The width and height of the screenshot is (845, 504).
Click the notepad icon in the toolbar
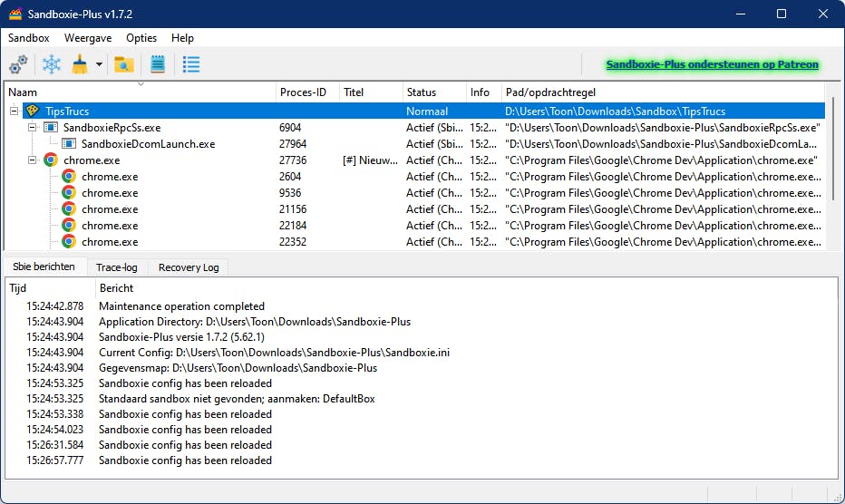tap(158, 64)
